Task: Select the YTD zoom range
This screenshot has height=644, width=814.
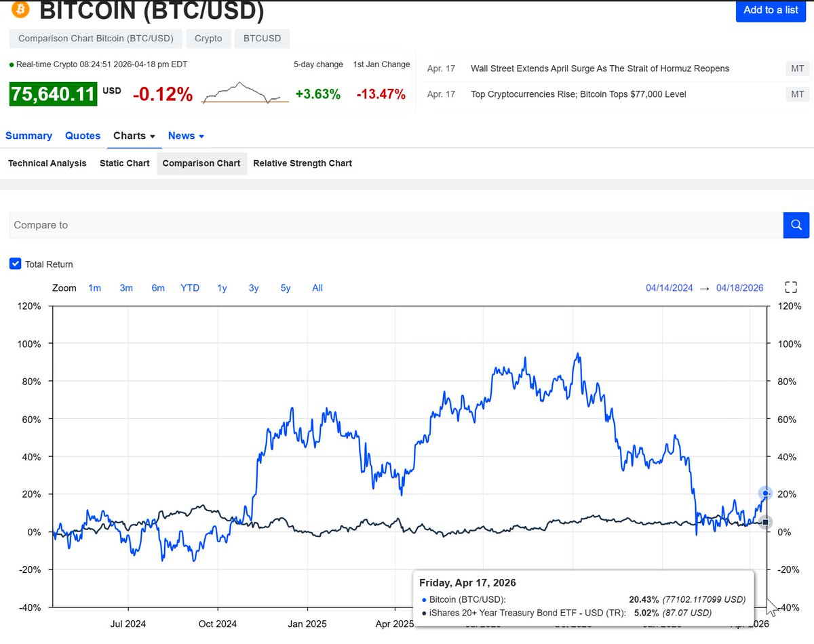Action: coord(190,288)
